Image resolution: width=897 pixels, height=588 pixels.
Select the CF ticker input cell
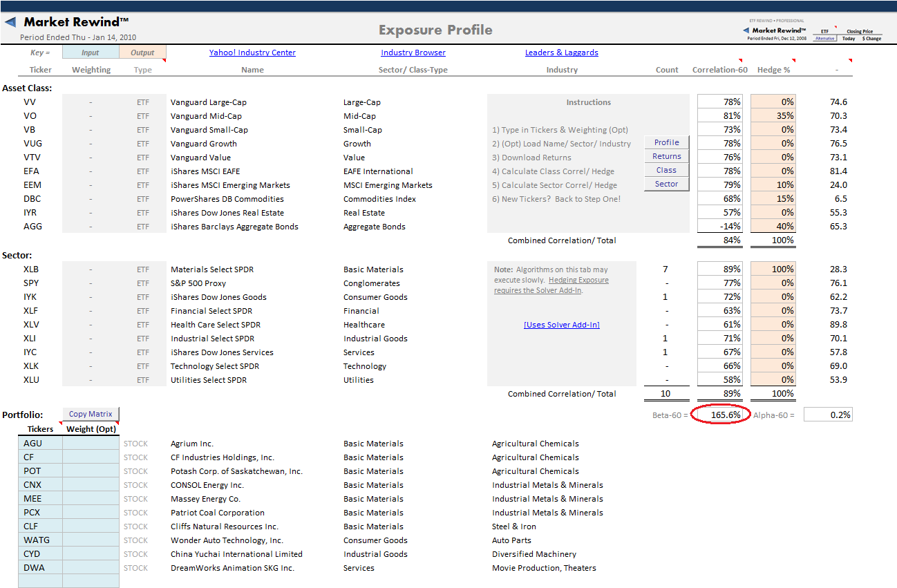pyautogui.click(x=40, y=457)
